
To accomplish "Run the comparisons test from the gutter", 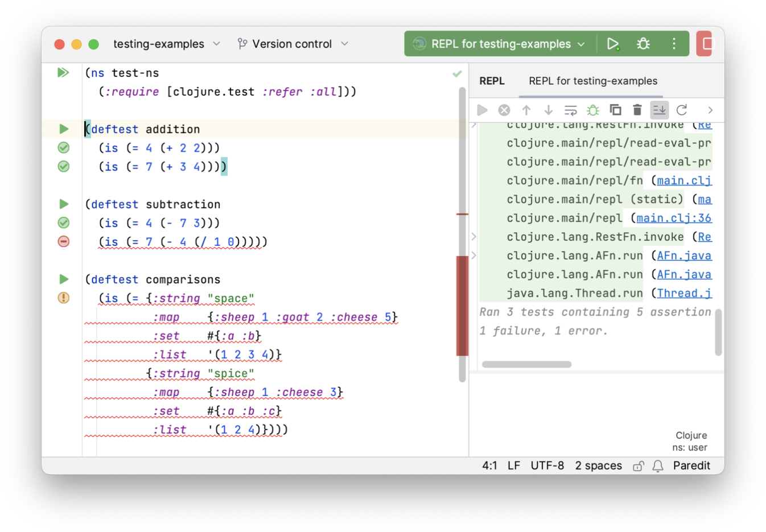I will [x=64, y=279].
